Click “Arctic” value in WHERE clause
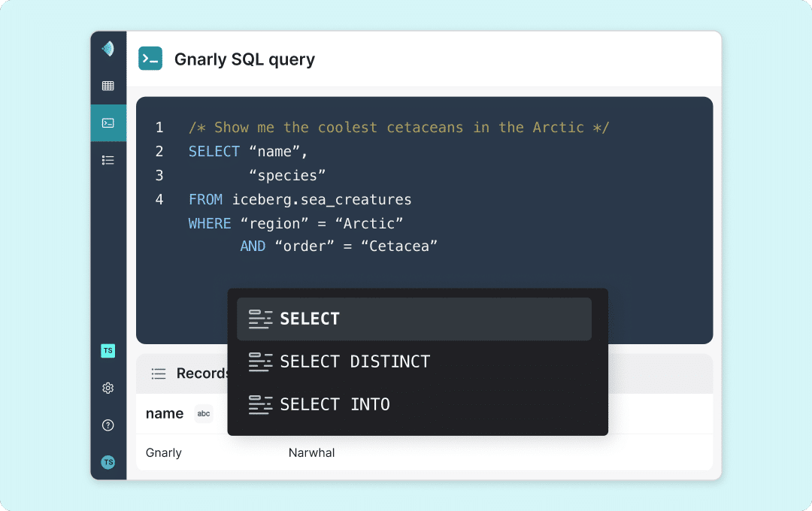This screenshot has height=511, width=812. (x=369, y=223)
